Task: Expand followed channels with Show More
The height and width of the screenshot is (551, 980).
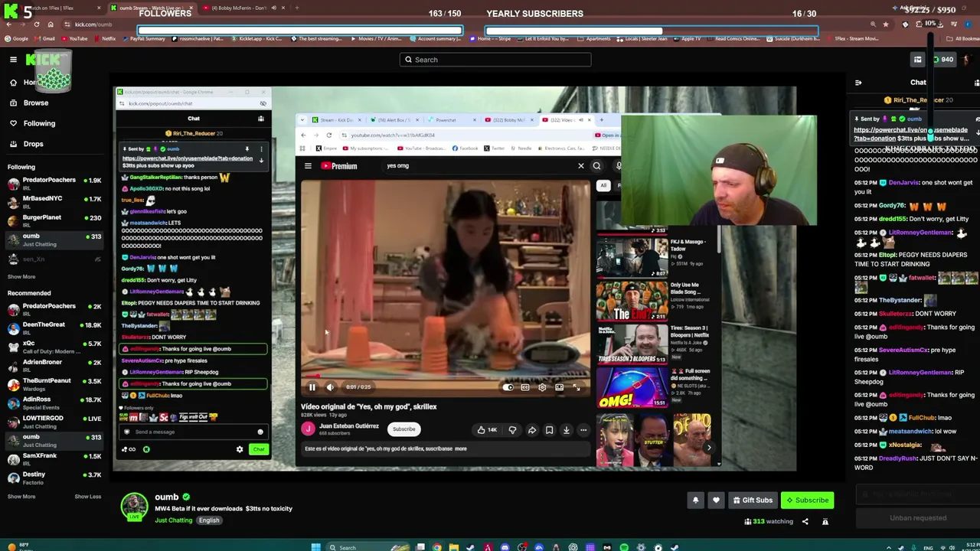Action: 21,277
